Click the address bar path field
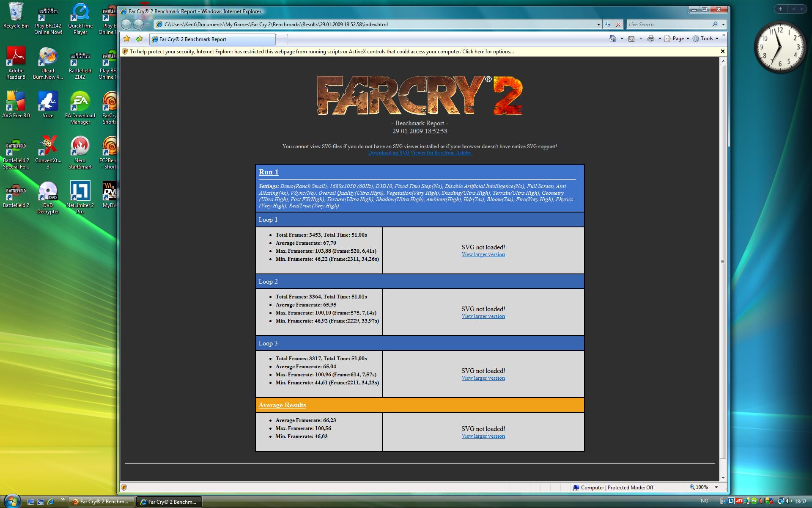Image resolution: width=812 pixels, height=508 pixels. [379, 24]
